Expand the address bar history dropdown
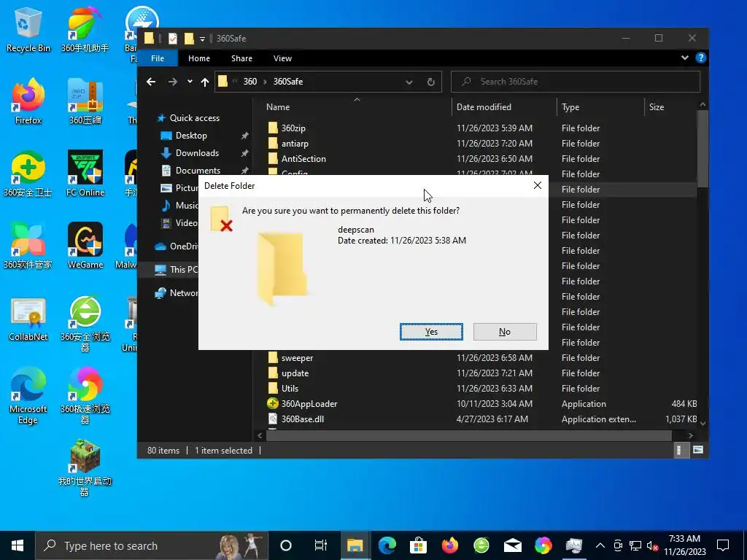Screen dimensions: 747x560 click(409, 82)
